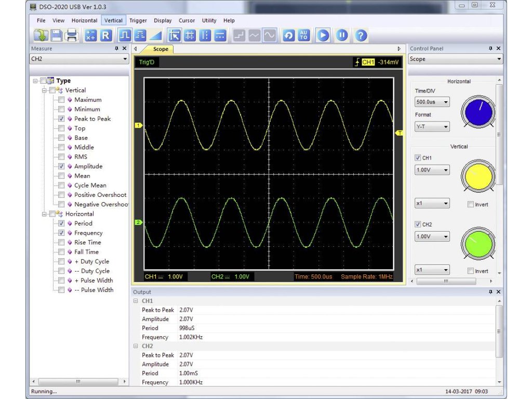
Task: Click the blue R toolbar icon
Action: click(106, 35)
